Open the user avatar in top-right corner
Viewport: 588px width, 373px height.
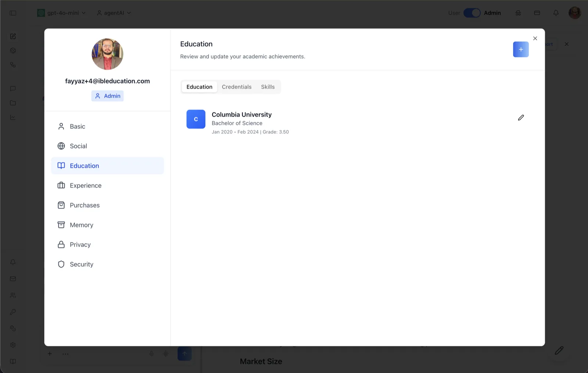(574, 13)
